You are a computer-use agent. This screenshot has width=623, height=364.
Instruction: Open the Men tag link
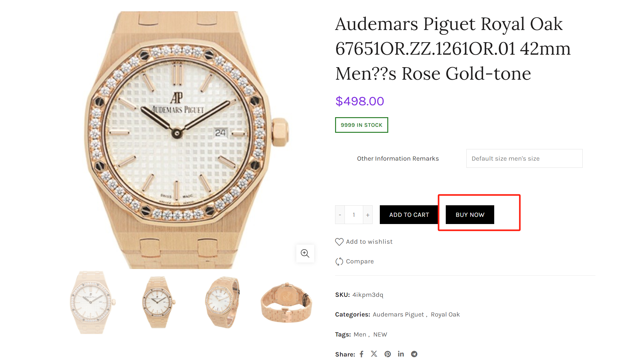[360, 335]
